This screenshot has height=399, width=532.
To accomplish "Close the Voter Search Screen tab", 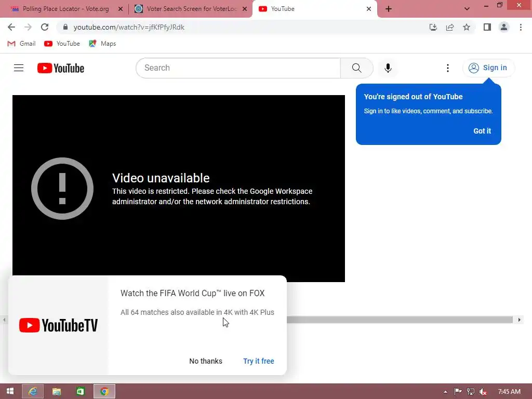I will tap(245, 9).
